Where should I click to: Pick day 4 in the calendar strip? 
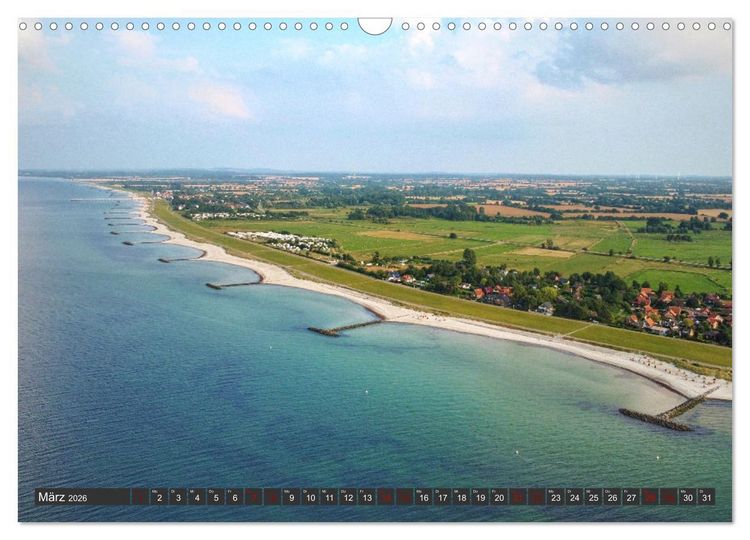(197, 496)
